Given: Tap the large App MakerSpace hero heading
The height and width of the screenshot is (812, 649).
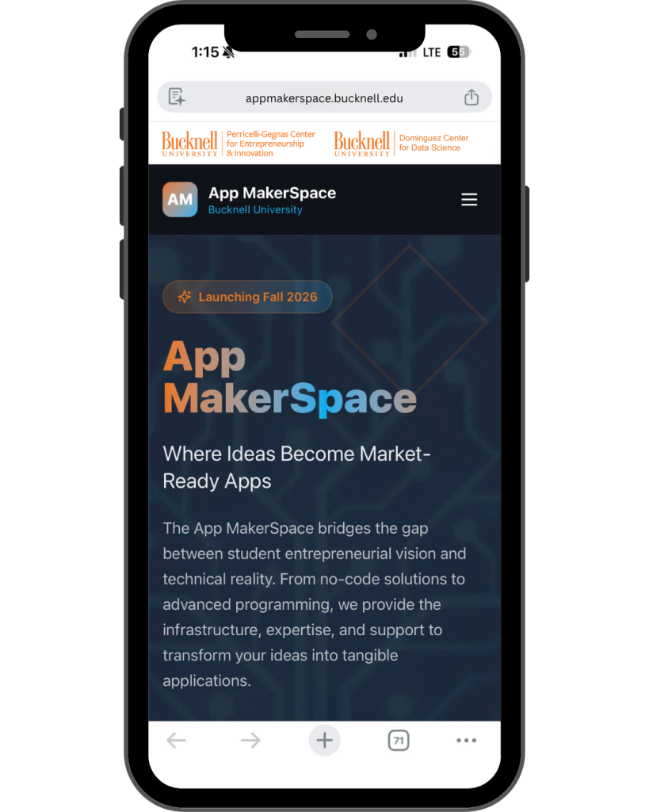Looking at the screenshot, I should (290, 377).
